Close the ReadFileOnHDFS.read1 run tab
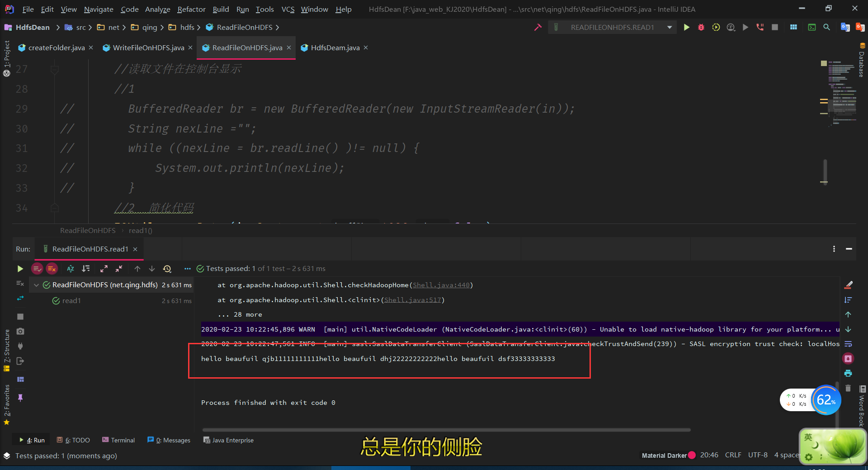The height and width of the screenshot is (470, 868). (x=135, y=249)
